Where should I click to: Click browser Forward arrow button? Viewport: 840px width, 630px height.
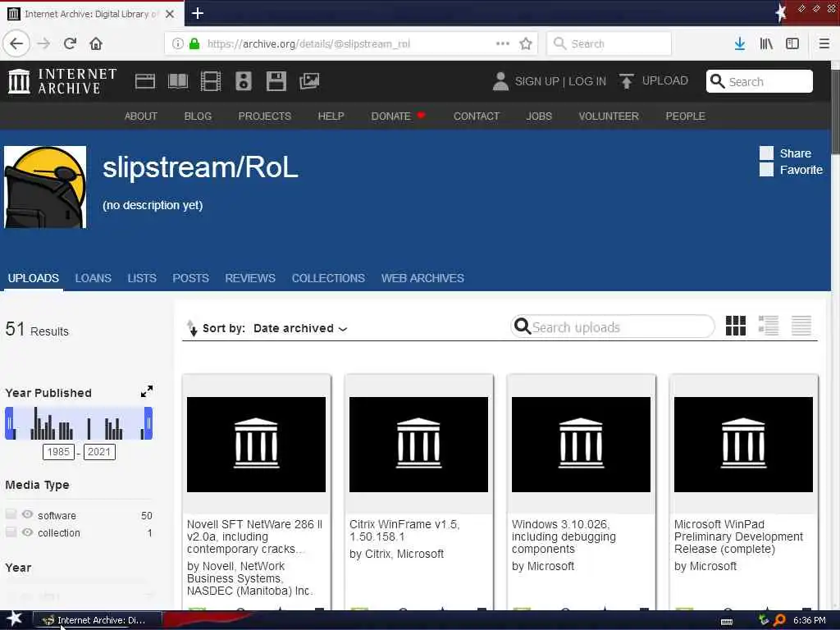pos(44,43)
